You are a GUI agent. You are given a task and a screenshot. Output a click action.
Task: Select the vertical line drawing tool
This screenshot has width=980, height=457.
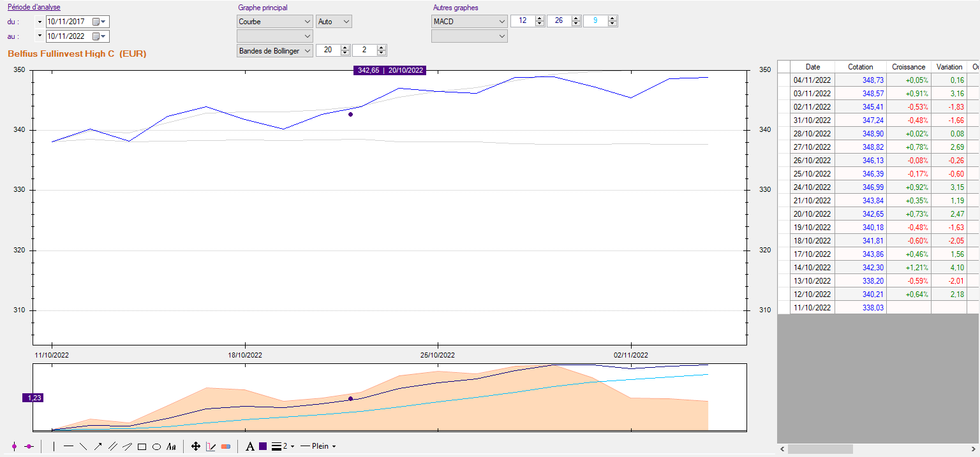point(54,446)
